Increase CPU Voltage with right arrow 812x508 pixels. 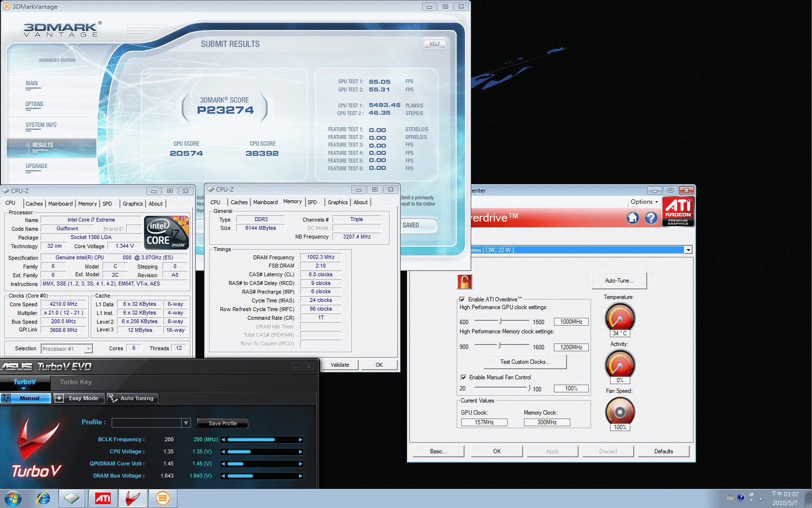coord(301,452)
